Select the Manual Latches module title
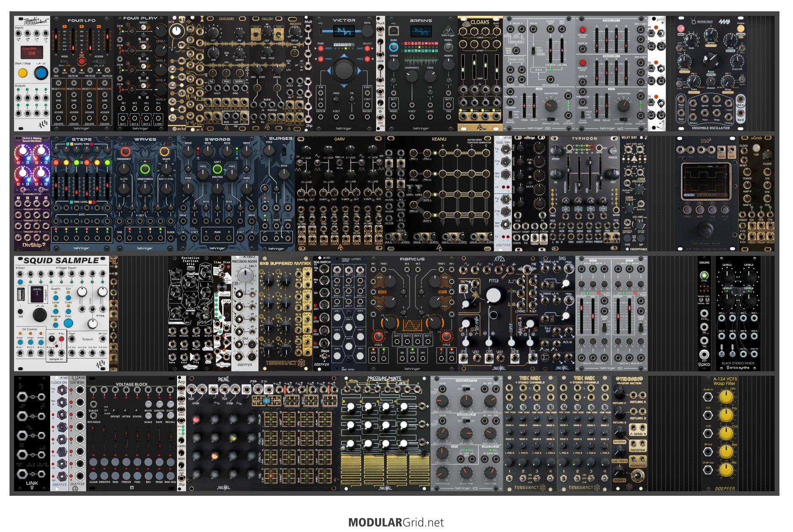Screen dimensions: 793x532 [351, 259]
